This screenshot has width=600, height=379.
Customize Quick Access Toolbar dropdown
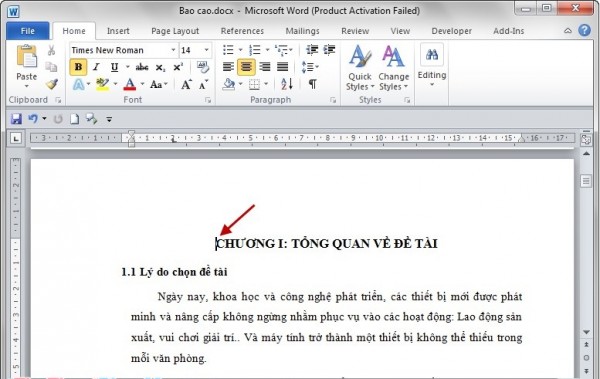109,120
